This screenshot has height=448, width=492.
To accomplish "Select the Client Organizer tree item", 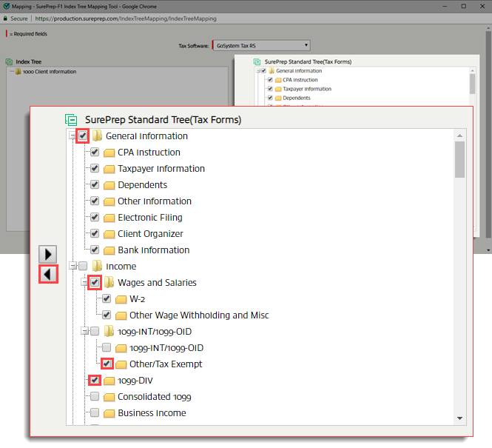I will [x=150, y=234].
